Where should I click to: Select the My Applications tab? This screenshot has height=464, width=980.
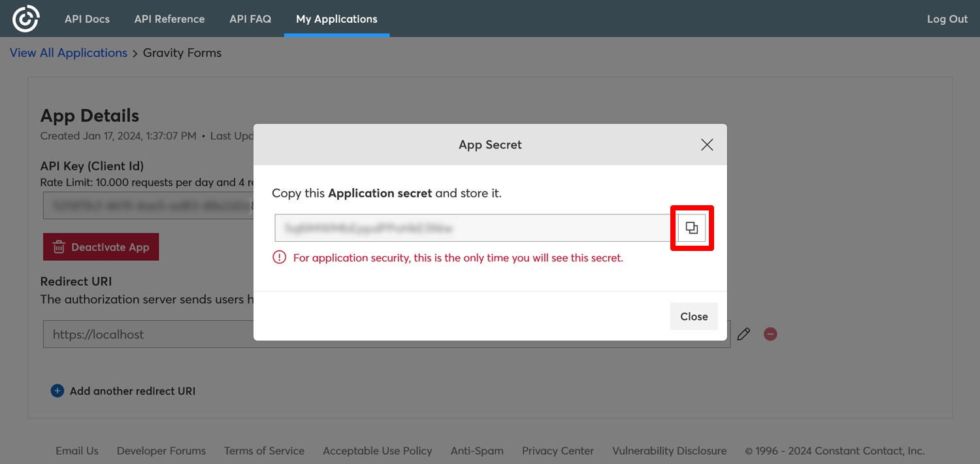coord(336,19)
